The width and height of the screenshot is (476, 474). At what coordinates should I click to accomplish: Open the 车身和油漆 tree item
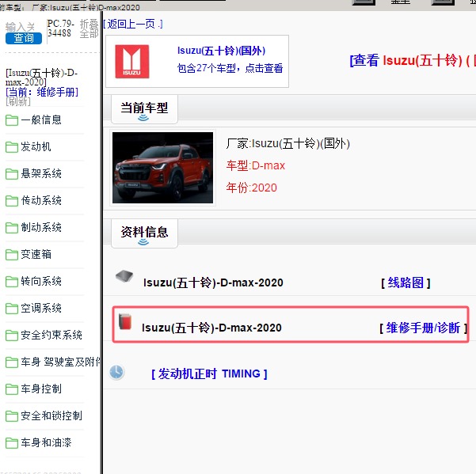coord(46,443)
